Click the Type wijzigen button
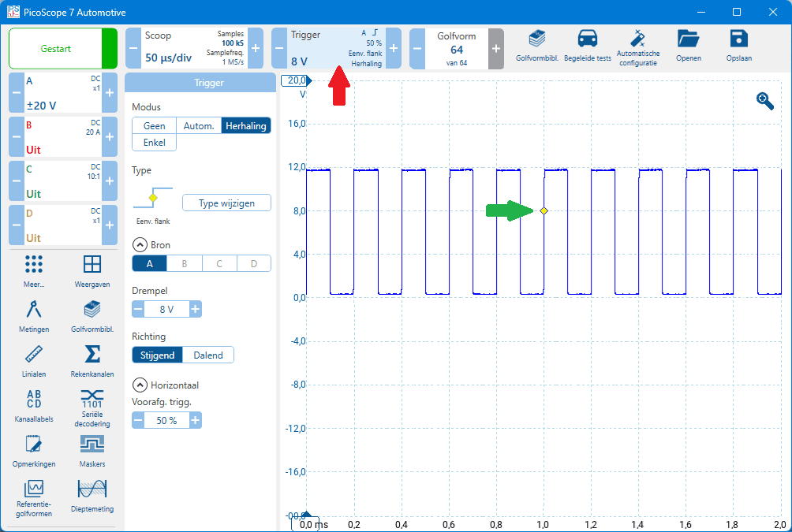The image size is (792, 532). 226,203
